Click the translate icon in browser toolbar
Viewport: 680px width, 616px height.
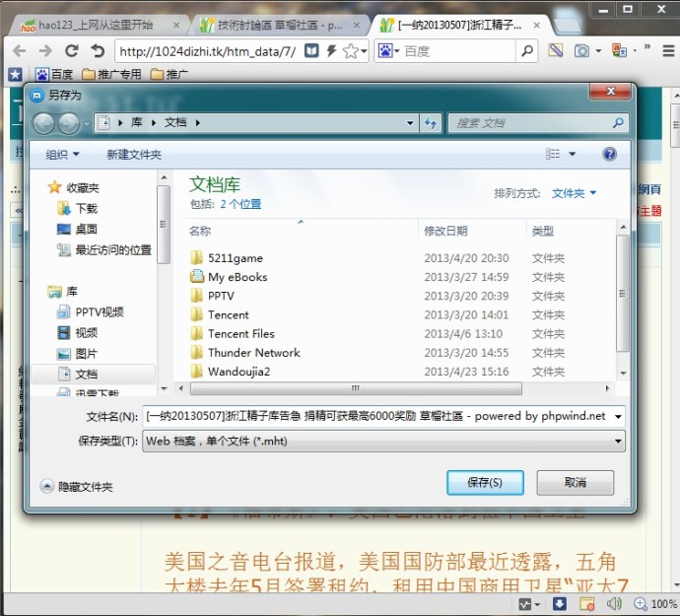tap(619, 50)
